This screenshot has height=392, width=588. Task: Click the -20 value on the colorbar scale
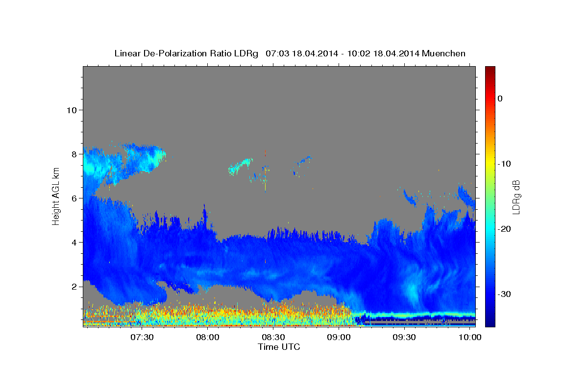pyautogui.click(x=504, y=229)
